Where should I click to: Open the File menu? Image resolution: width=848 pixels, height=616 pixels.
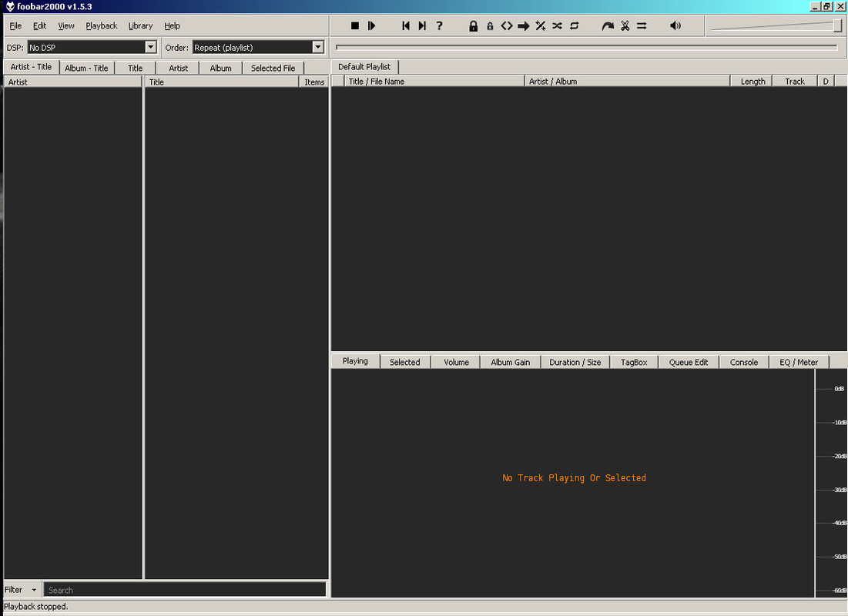coord(15,25)
